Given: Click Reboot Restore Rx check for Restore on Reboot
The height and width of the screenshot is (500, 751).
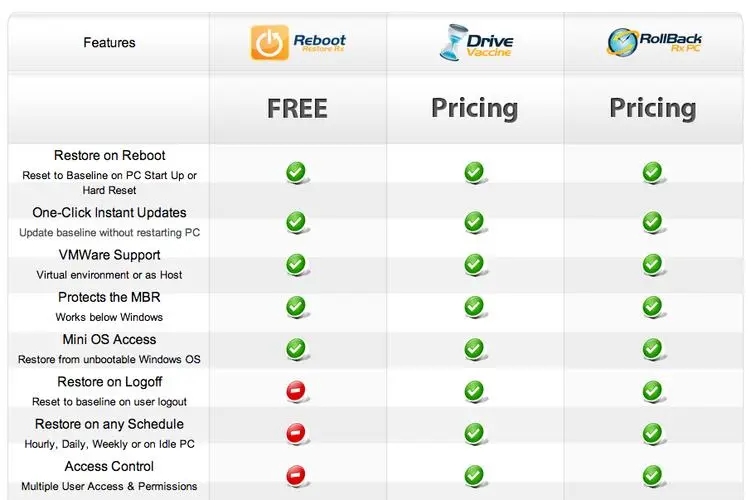Looking at the screenshot, I should (x=296, y=172).
